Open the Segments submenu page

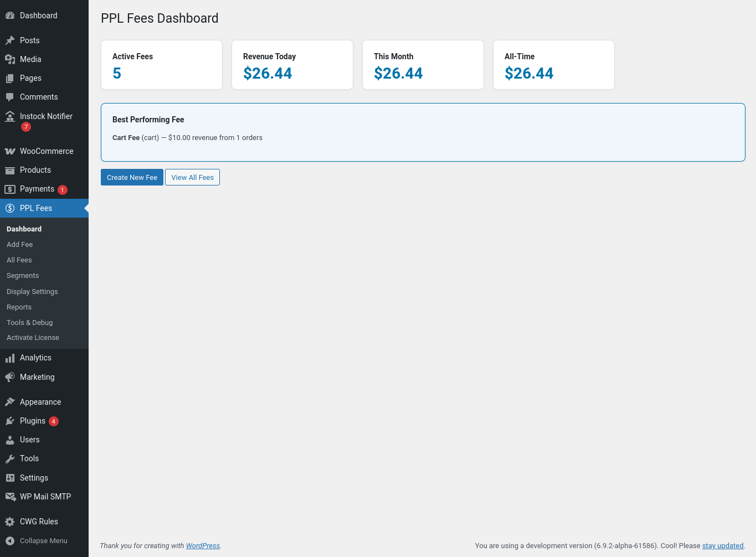[23, 276]
